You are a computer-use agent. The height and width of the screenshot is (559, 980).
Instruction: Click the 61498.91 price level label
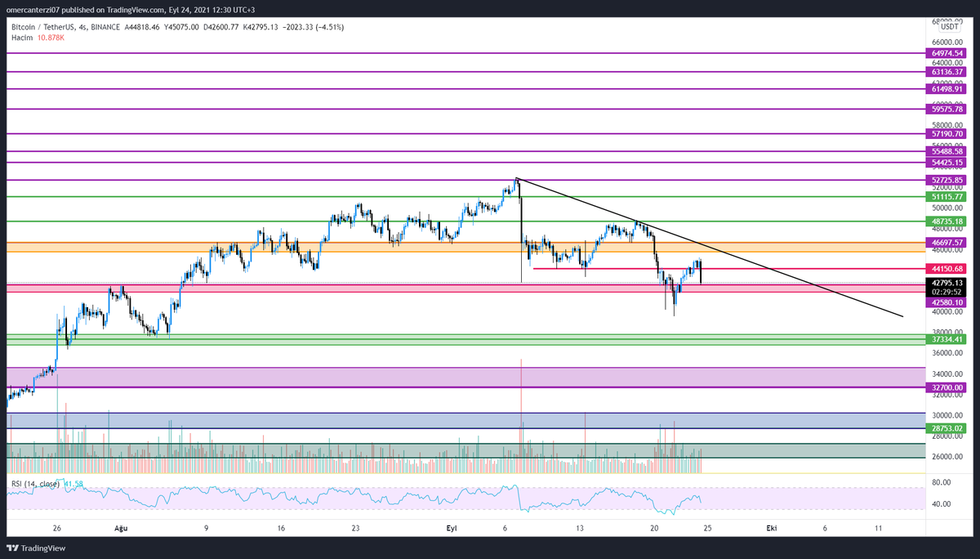point(947,89)
